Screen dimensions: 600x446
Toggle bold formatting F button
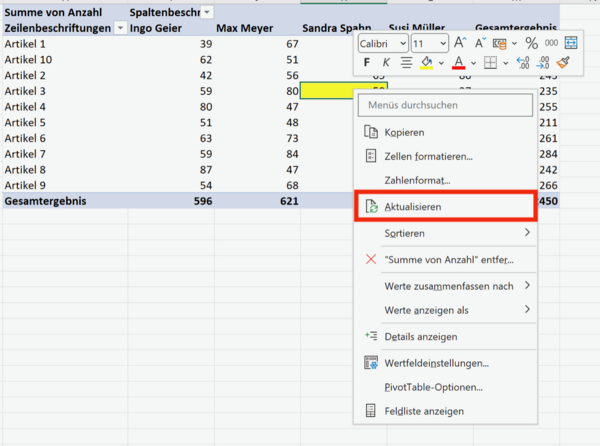pyautogui.click(x=367, y=62)
